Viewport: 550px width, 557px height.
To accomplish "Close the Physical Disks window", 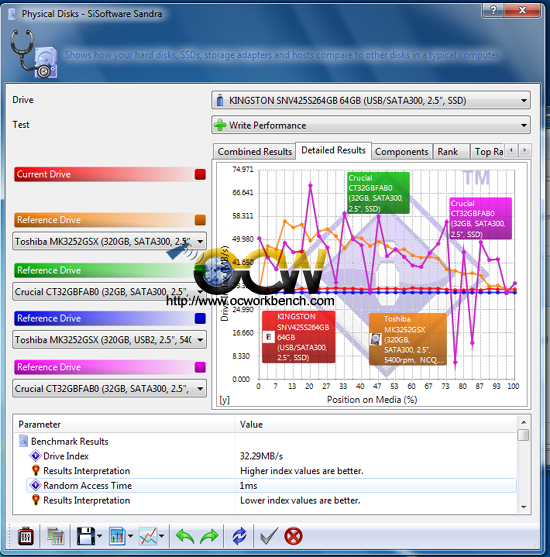I will pos(522,10).
